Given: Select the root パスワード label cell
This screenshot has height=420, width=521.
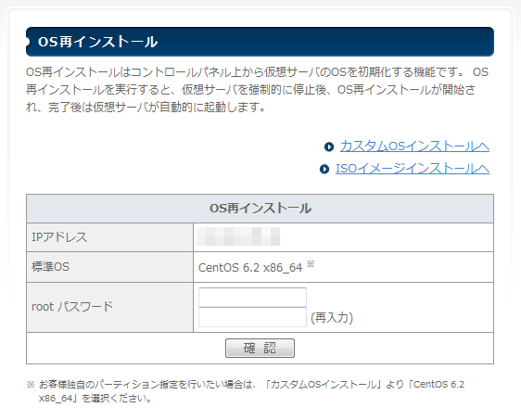Looking at the screenshot, I should pyautogui.click(x=109, y=307).
